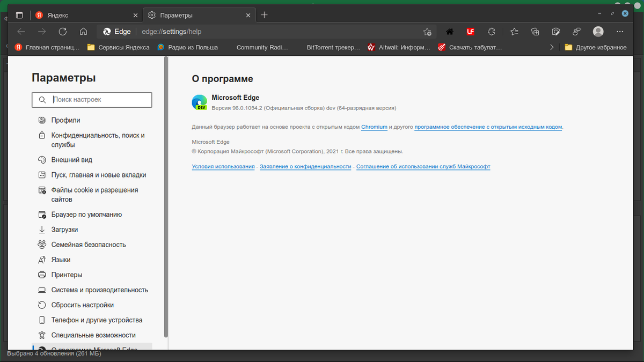Expand the bookmarks overflow chevron
This screenshot has height=362, width=644.
552,47
